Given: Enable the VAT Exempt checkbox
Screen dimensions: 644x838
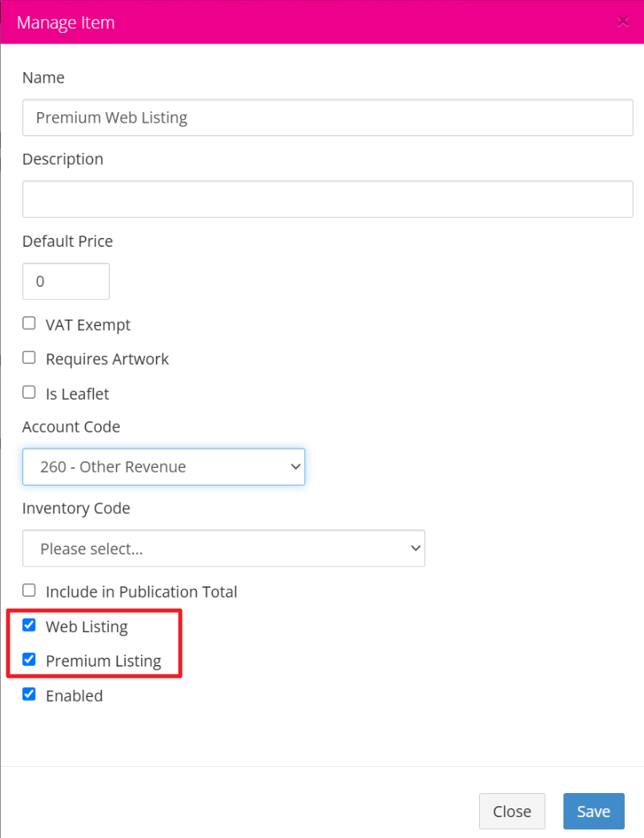Looking at the screenshot, I should click(29, 324).
